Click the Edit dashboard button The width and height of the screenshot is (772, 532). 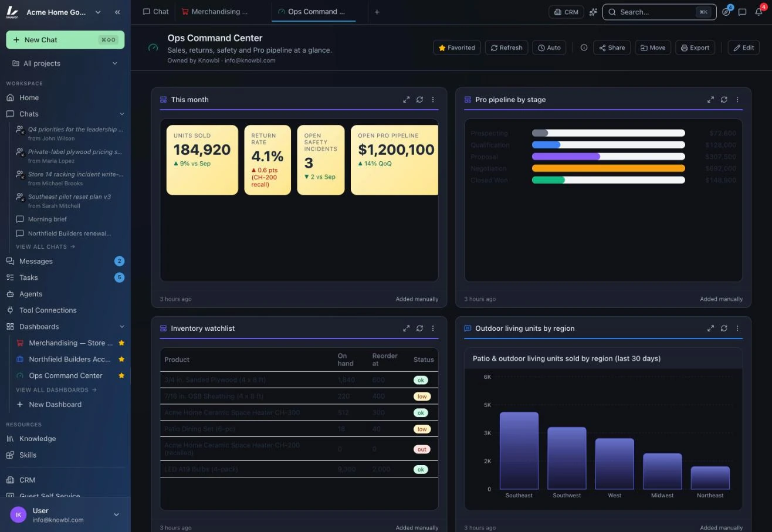click(743, 48)
